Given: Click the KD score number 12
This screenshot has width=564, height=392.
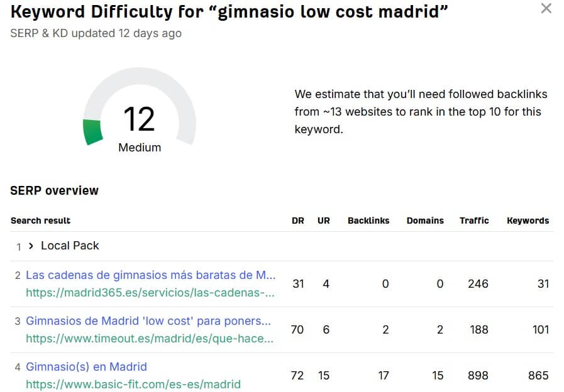Looking at the screenshot, I should [x=139, y=119].
